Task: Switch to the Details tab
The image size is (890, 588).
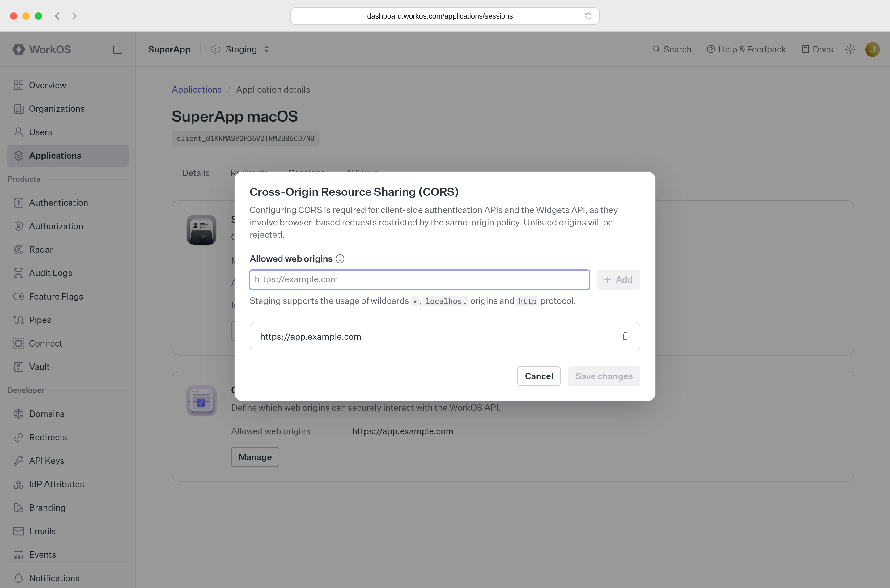Action: click(x=196, y=173)
